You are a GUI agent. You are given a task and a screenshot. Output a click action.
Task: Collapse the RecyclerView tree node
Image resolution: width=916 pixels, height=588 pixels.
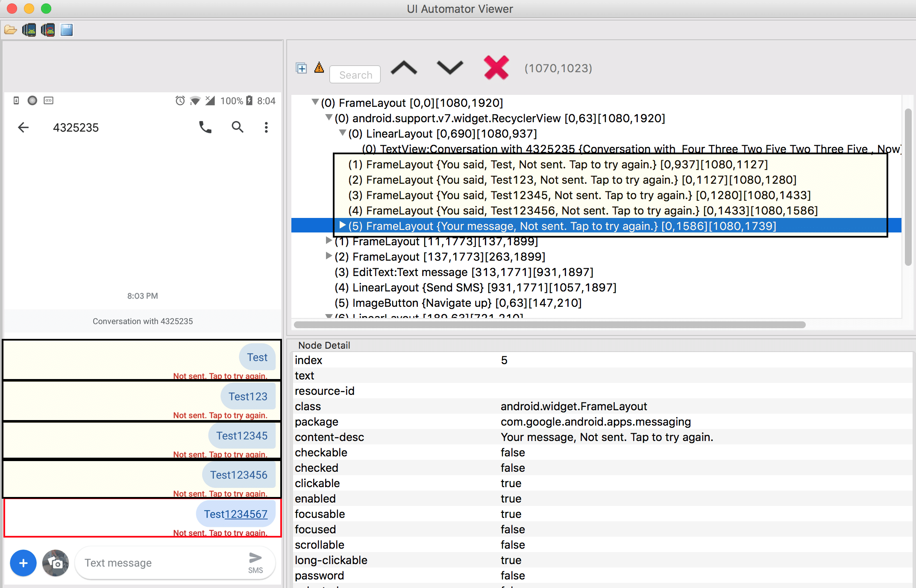[x=329, y=118]
